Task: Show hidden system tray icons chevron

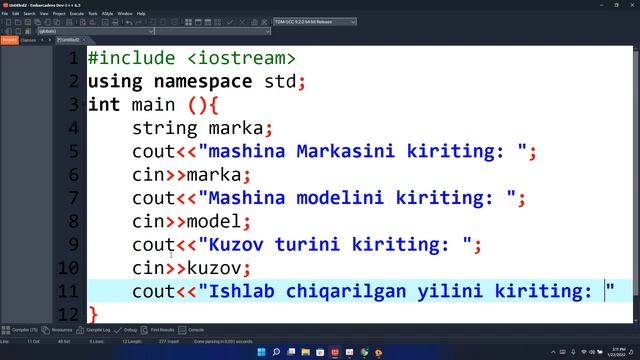Action: point(553,352)
